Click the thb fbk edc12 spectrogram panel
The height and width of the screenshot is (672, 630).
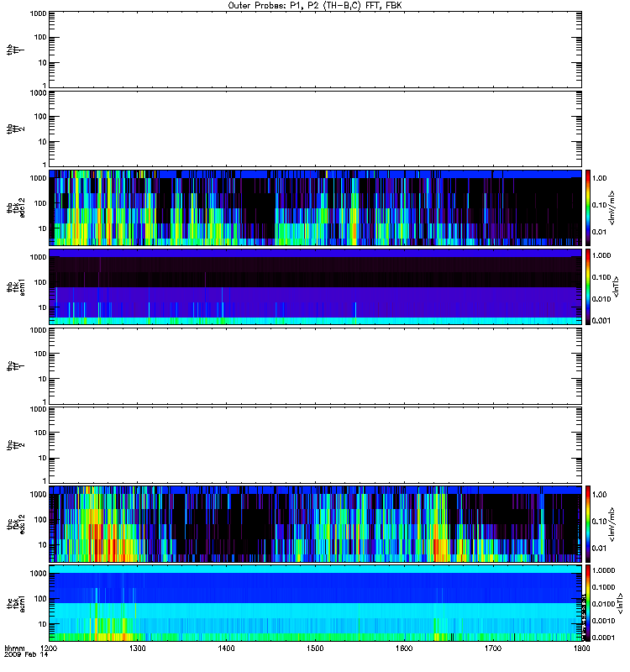click(316, 207)
